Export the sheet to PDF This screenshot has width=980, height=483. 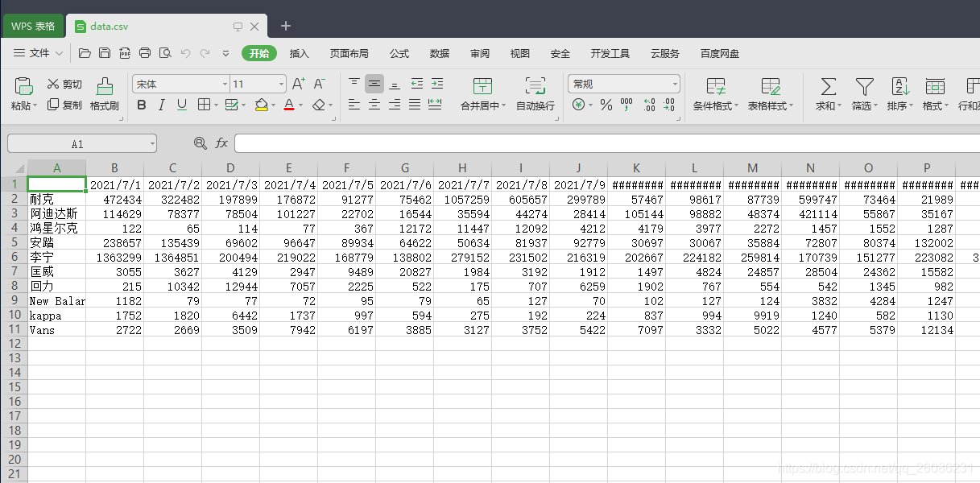pyautogui.click(x=125, y=53)
